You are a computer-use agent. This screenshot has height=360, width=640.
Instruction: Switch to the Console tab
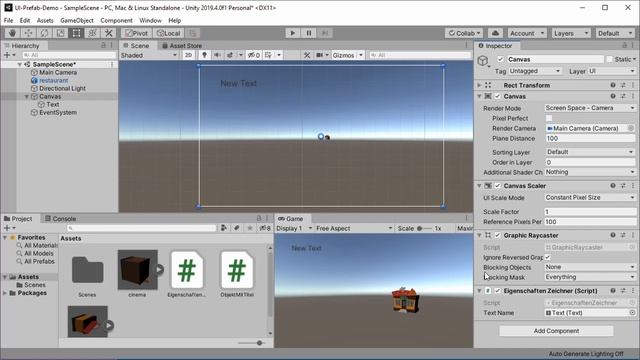(60, 219)
